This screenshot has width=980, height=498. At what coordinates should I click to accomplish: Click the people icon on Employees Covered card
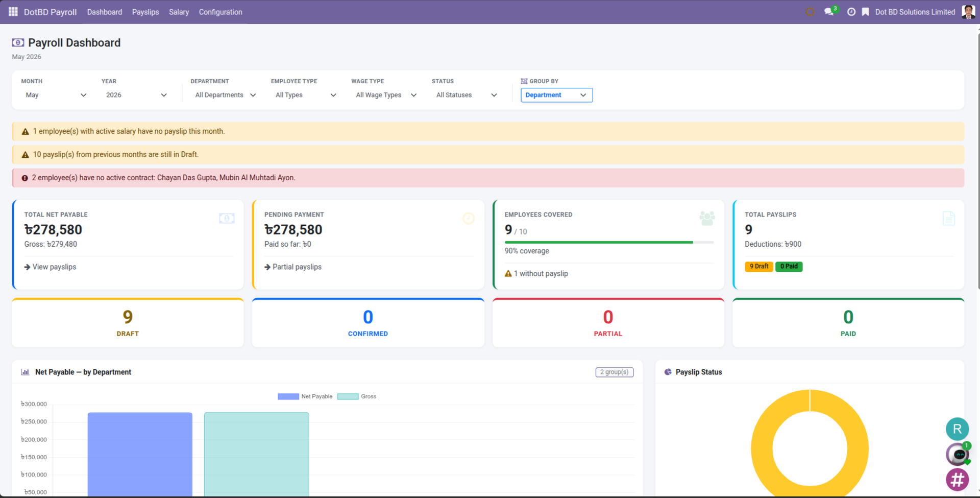click(x=707, y=219)
